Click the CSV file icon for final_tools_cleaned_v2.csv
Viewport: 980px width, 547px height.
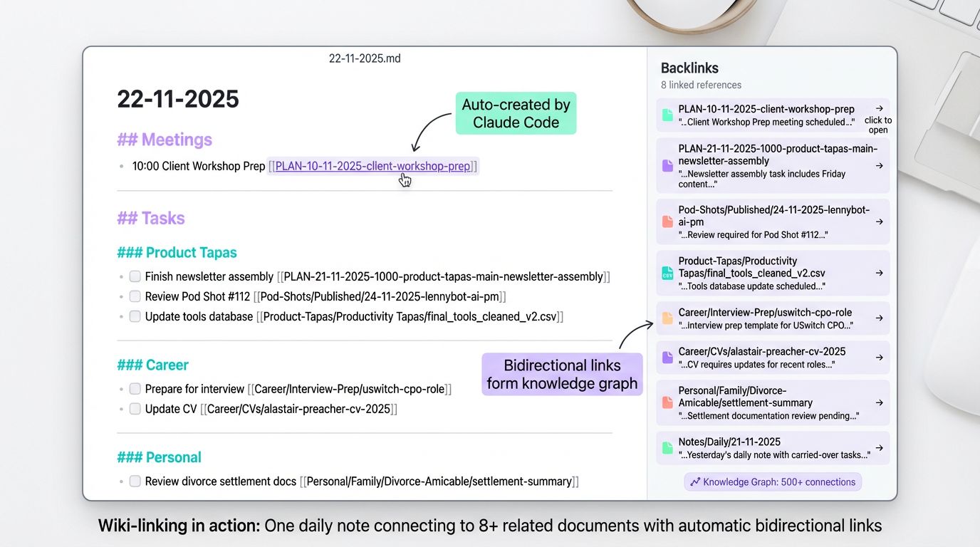tap(667, 273)
